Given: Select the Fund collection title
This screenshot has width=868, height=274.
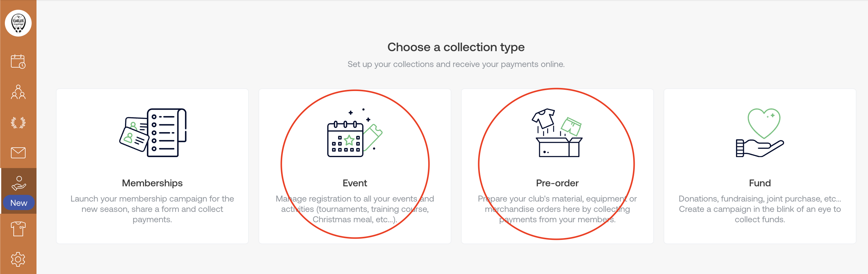Looking at the screenshot, I should pyautogui.click(x=759, y=183).
